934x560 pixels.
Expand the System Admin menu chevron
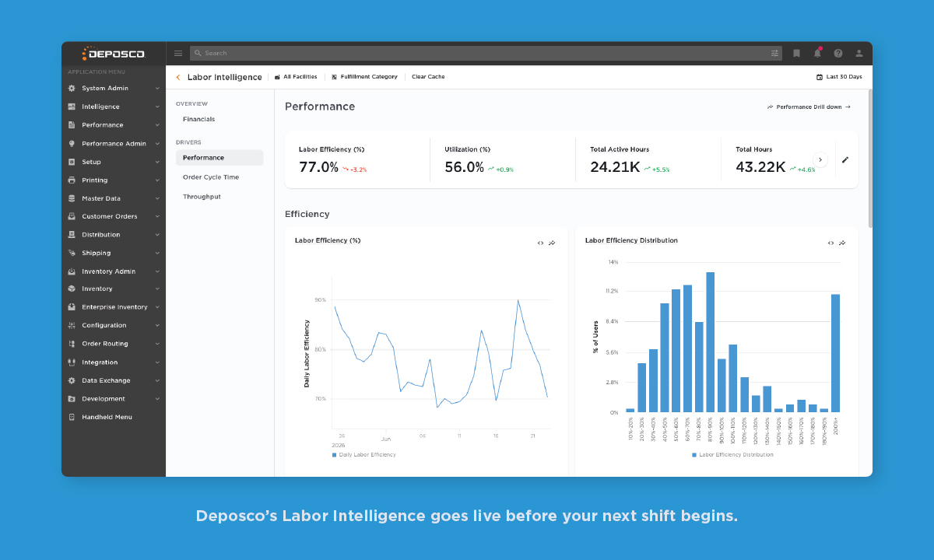(x=157, y=89)
